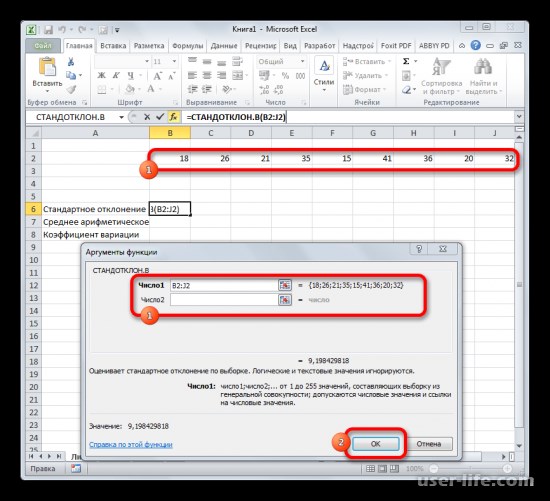Expand the Общий number format dropdown
The height and width of the screenshot is (501, 550).
coord(302,61)
